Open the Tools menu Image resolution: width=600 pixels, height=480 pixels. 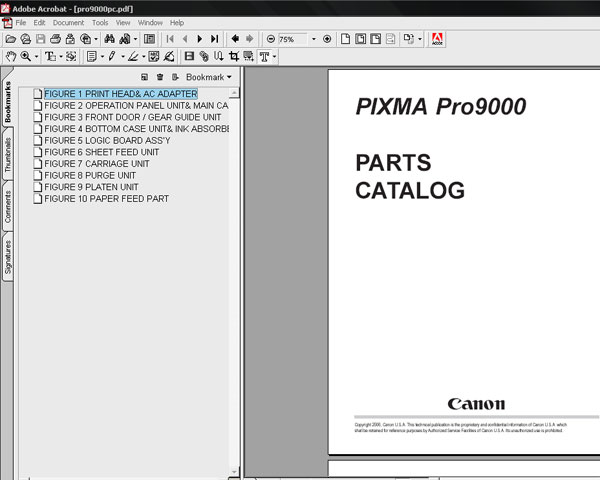(x=100, y=23)
